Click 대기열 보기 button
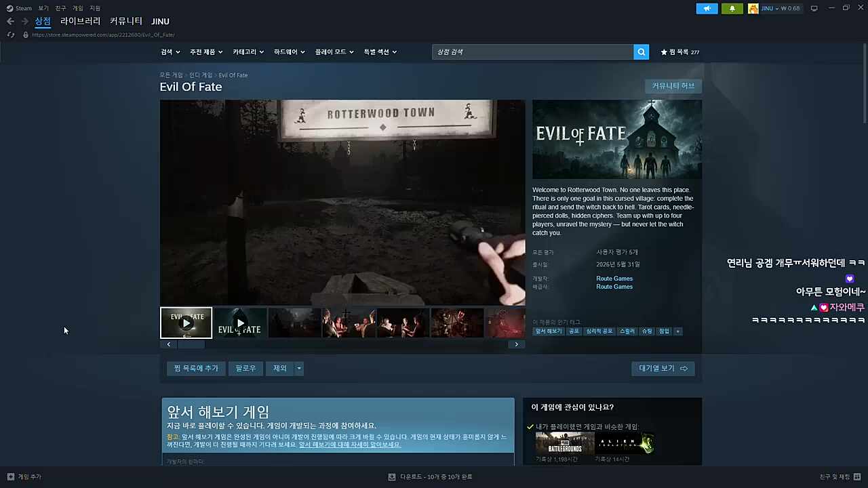The width and height of the screenshot is (868, 488). click(663, 368)
